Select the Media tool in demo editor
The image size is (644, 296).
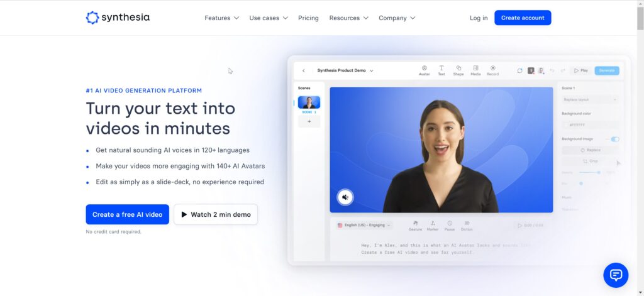(475, 70)
